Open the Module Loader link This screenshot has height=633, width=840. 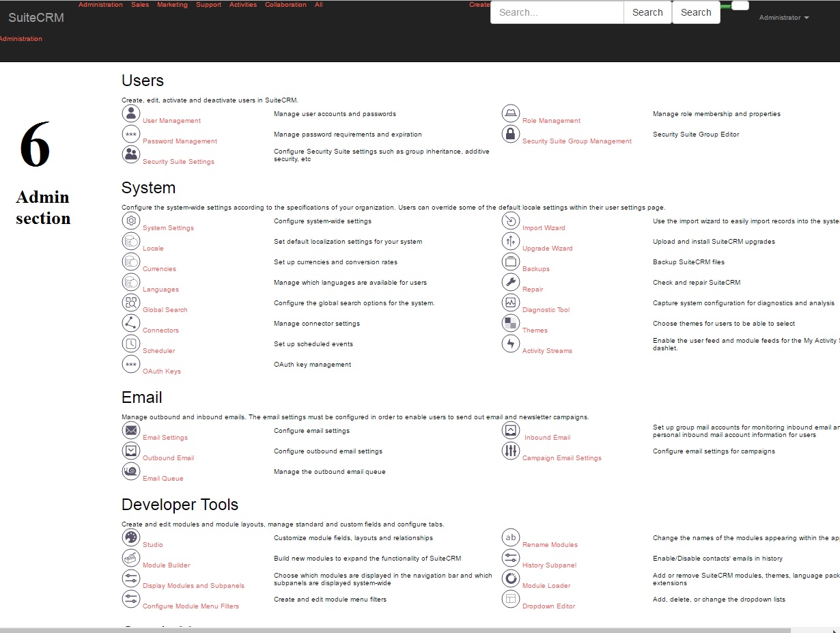546,586
